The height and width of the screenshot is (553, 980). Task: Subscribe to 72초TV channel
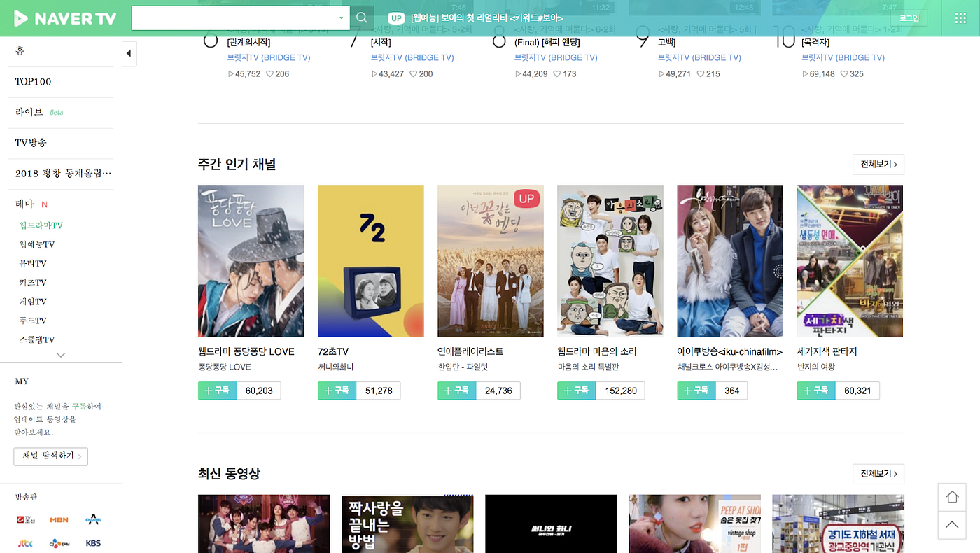coord(337,391)
